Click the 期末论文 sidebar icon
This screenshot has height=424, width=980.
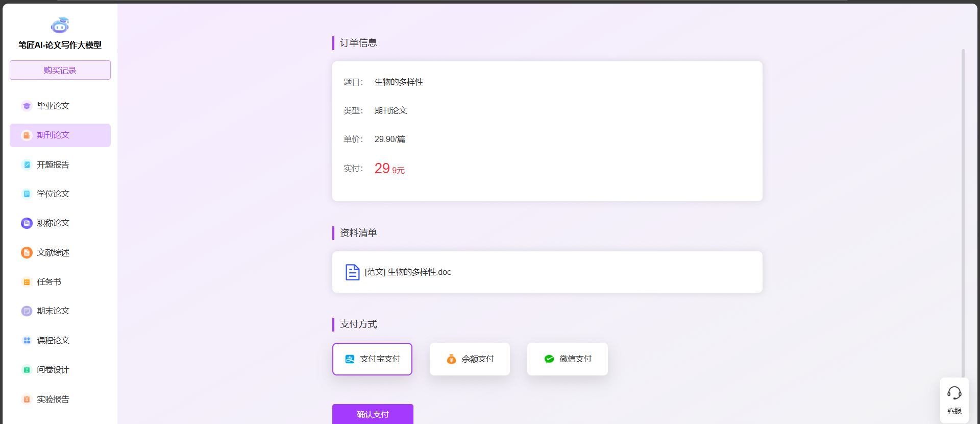point(27,311)
